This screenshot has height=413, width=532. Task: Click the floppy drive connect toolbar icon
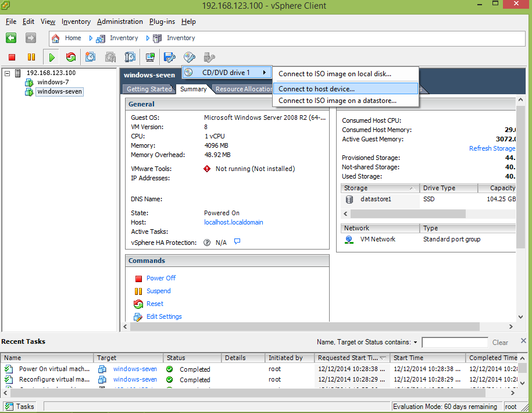170,57
